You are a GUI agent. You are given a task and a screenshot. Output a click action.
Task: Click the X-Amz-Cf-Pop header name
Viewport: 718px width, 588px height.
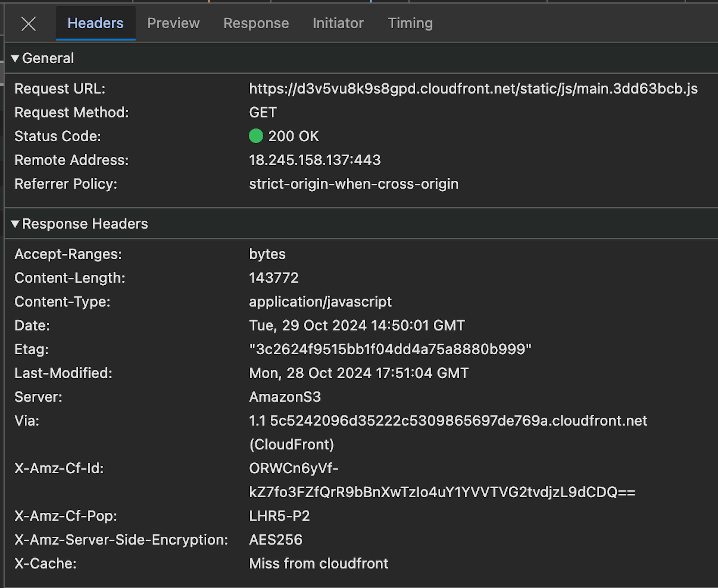tap(66, 516)
